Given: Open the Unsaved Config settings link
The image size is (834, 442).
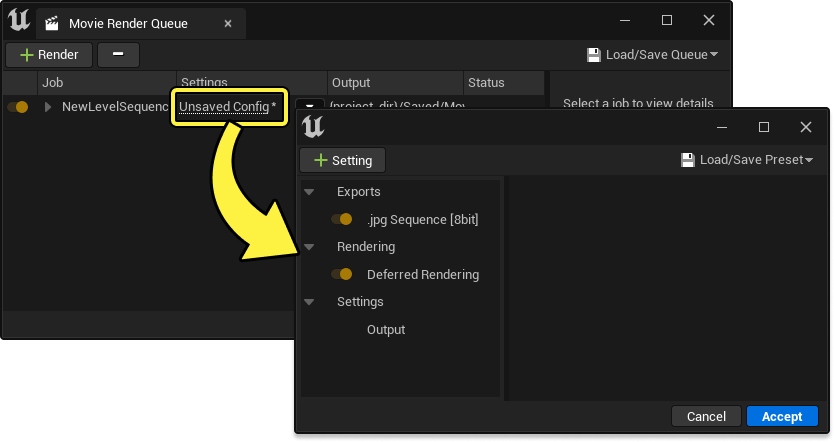Looking at the screenshot, I should [x=224, y=106].
